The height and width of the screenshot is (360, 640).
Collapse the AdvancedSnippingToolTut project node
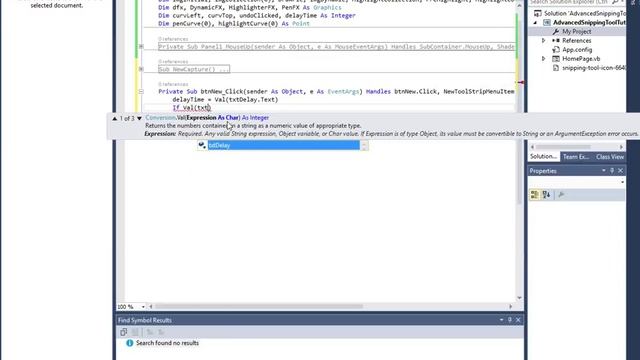coord(535,23)
